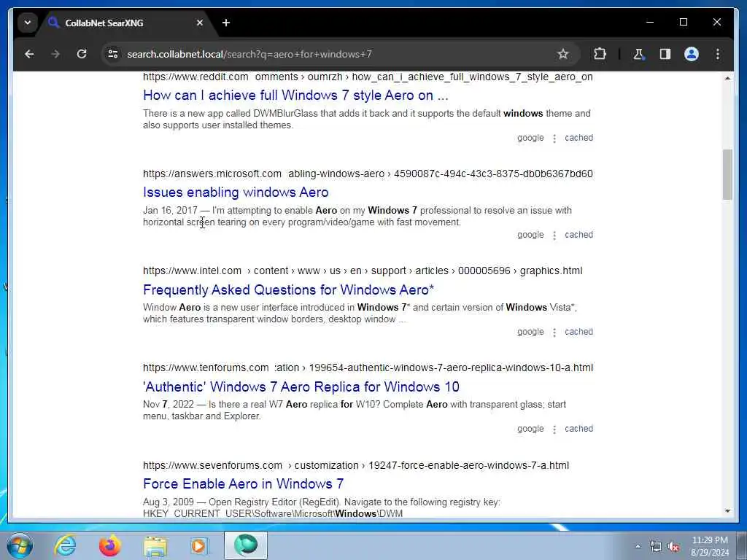Click the page scrollbar thumb
Image resolution: width=747 pixels, height=560 pixels.
(x=727, y=174)
